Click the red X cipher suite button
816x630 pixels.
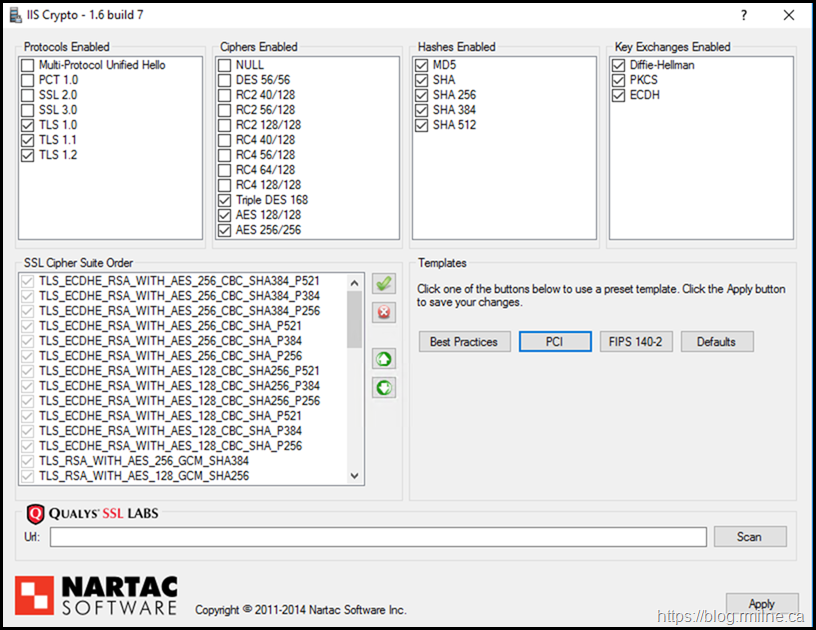point(383,313)
